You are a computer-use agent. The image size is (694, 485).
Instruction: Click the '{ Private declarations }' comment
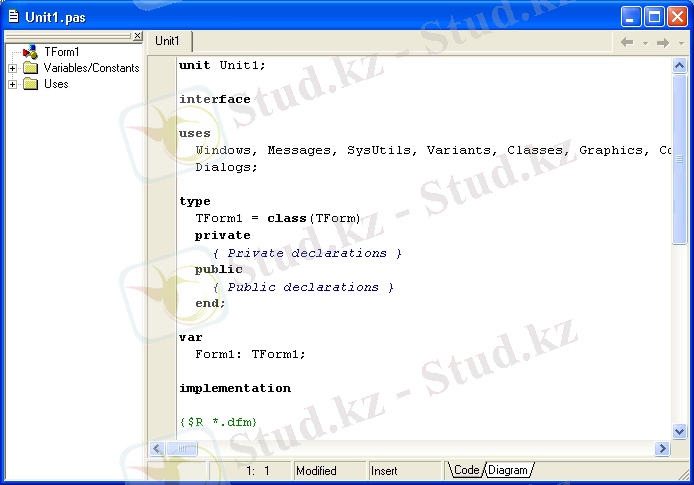pos(307,253)
